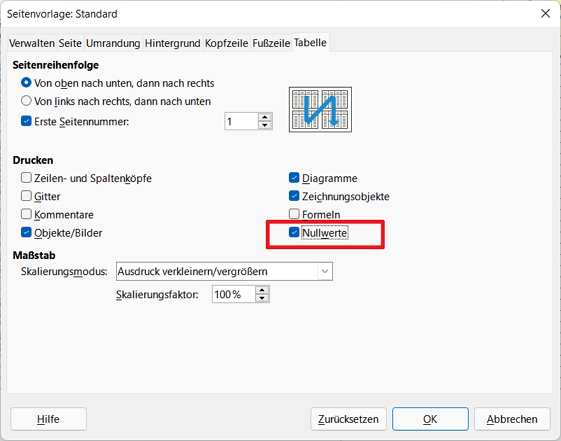Tick the Gitter checkbox

coord(26,196)
